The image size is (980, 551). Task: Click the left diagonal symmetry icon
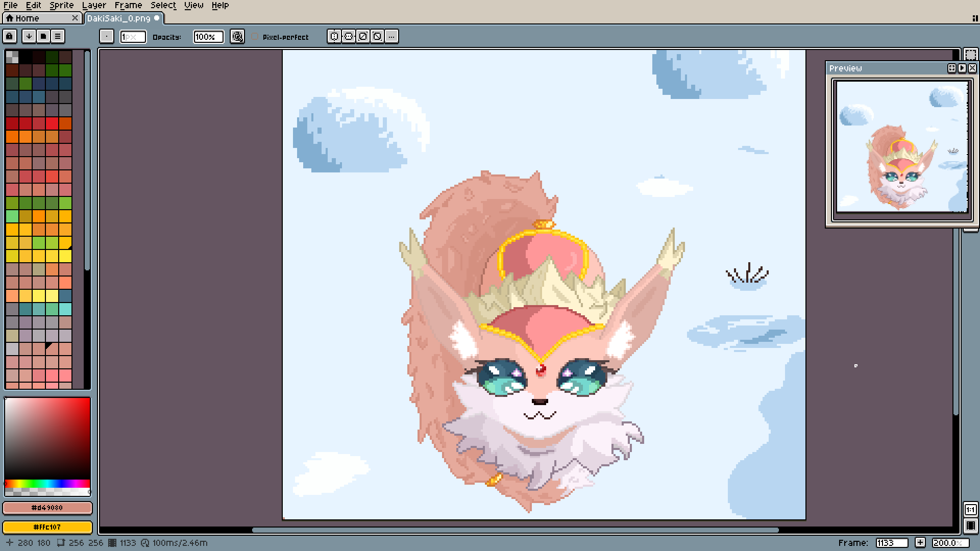point(377,36)
